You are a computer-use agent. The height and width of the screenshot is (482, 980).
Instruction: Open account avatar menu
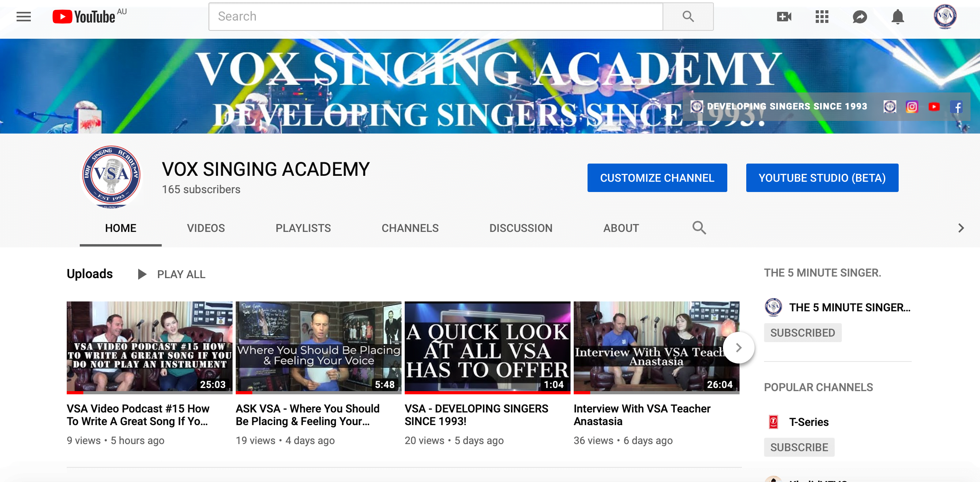pos(945,17)
